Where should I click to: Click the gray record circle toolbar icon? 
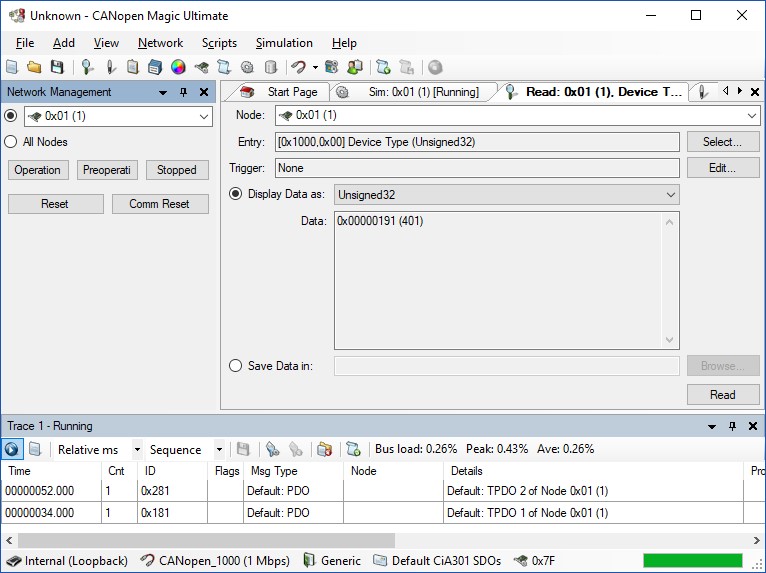435,67
